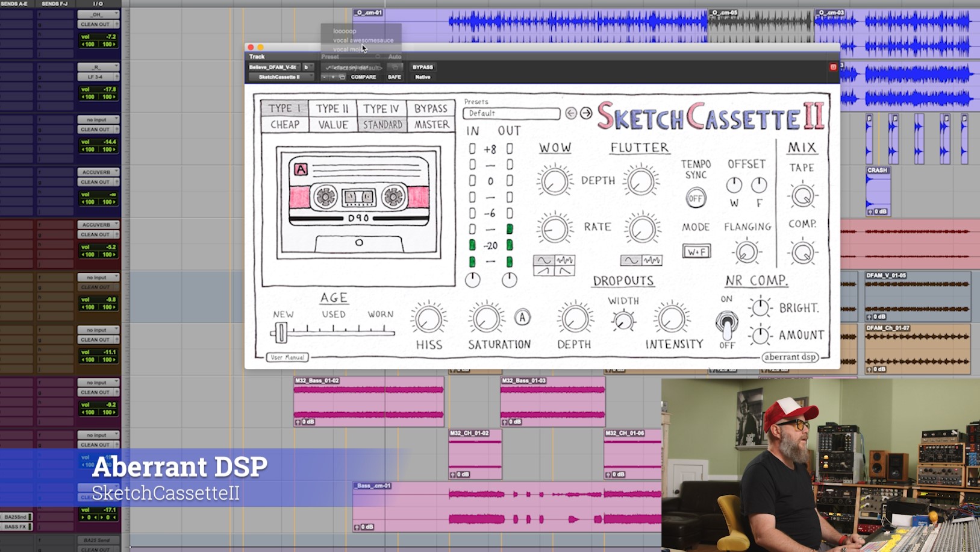Open the insert position b selector
Viewport: 980px width, 552px height.
pos(308,67)
